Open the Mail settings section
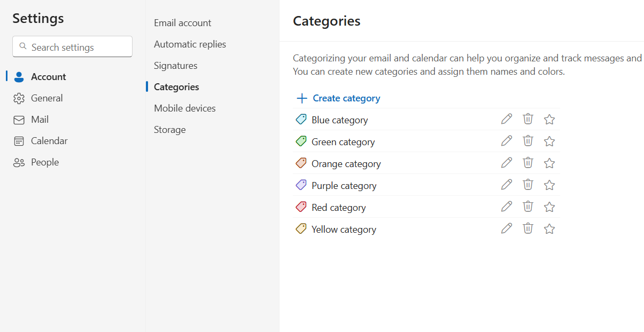Viewport: 644px width, 332px height. pos(40,120)
